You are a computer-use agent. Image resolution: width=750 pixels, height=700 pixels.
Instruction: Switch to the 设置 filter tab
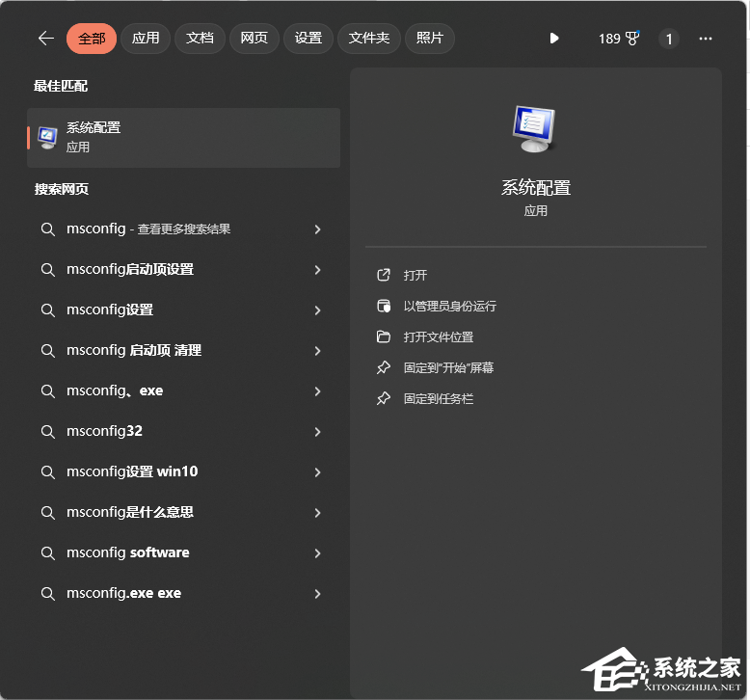(308, 39)
